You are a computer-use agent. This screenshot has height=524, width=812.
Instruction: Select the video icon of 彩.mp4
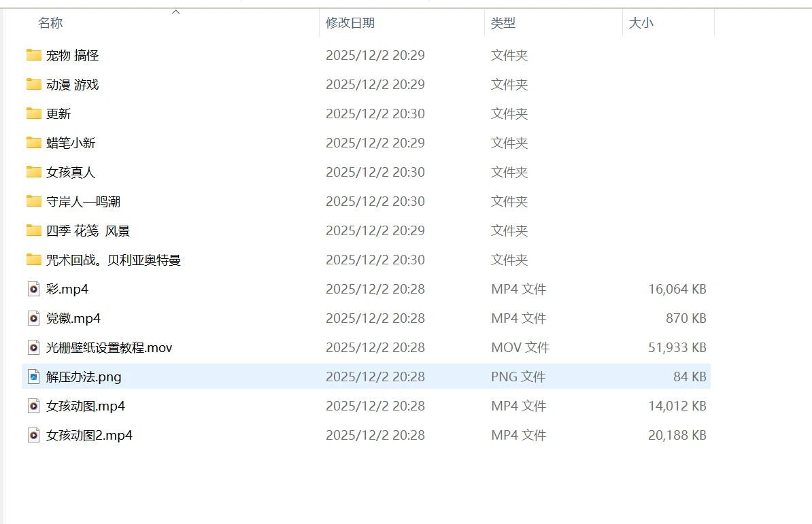click(x=33, y=289)
